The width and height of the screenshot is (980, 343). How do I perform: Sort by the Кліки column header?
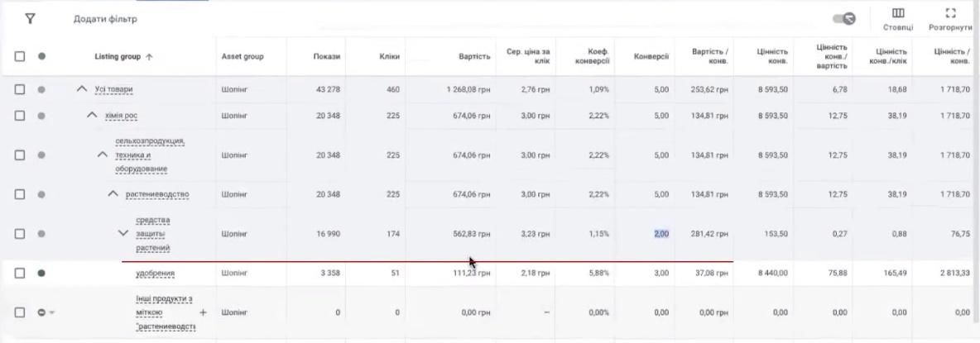pyautogui.click(x=389, y=57)
